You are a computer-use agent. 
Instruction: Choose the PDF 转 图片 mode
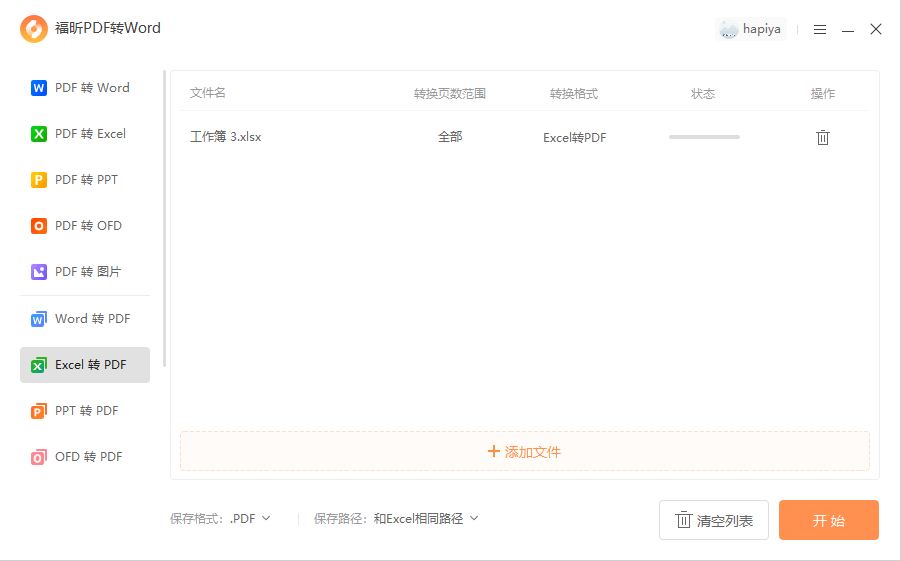click(x=85, y=272)
